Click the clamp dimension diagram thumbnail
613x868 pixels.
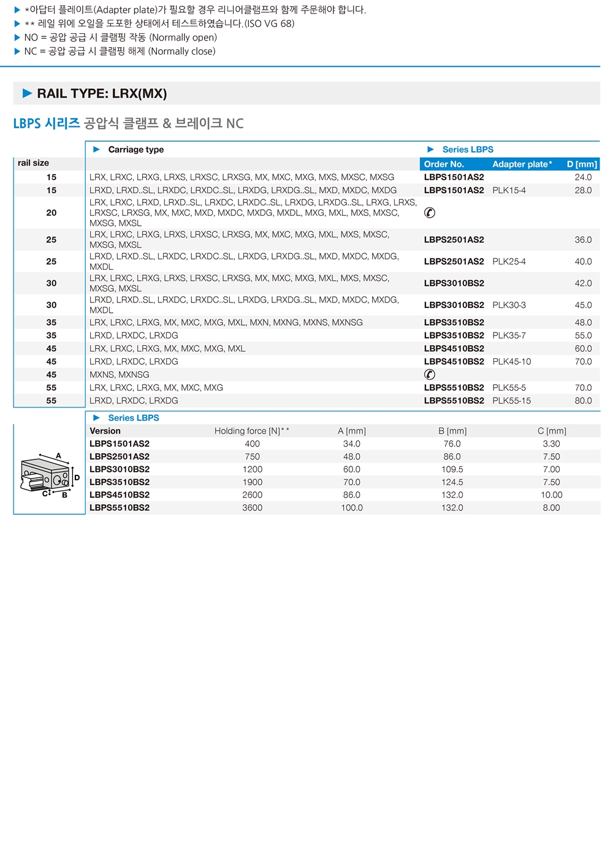click(50, 476)
